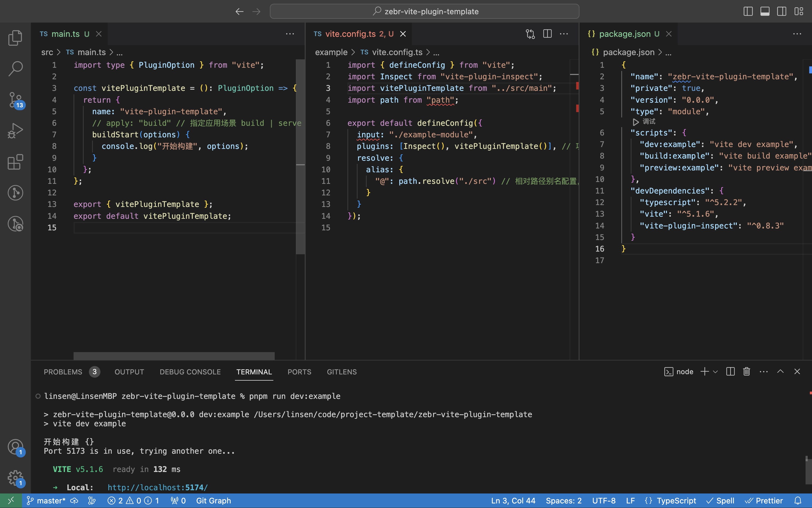Open the GitLens Inspect activity bar icon
812x508 pixels.
(x=15, y=224)
